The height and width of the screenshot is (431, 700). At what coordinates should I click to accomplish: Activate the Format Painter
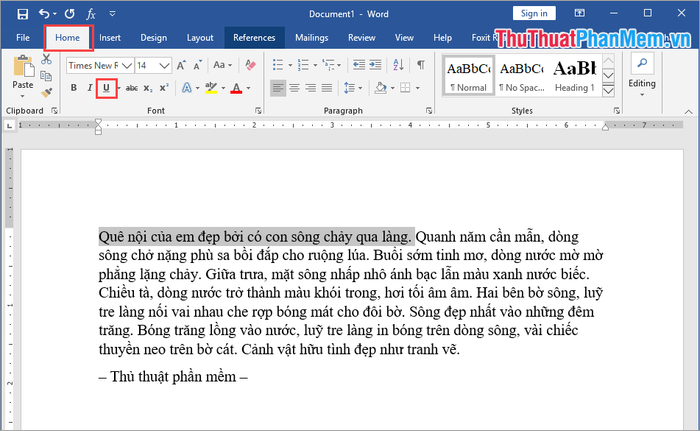coord(46,92)
